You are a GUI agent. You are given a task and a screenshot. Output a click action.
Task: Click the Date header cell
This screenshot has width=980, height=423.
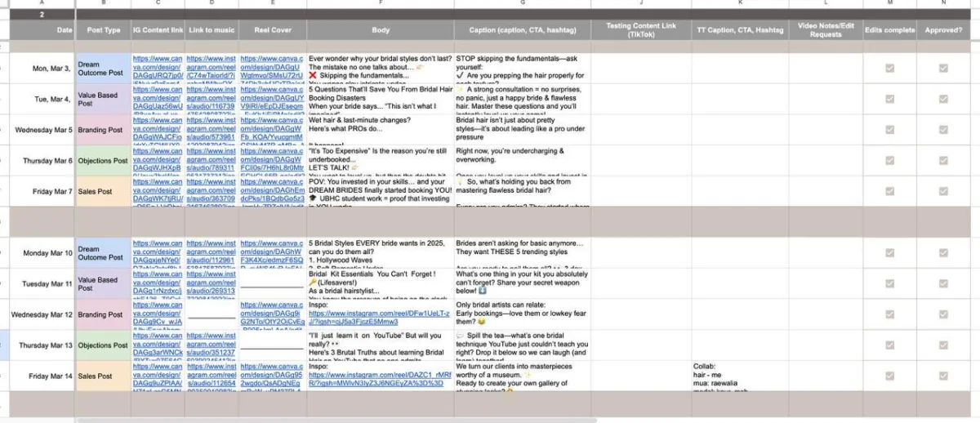click(x=42, y=30)
